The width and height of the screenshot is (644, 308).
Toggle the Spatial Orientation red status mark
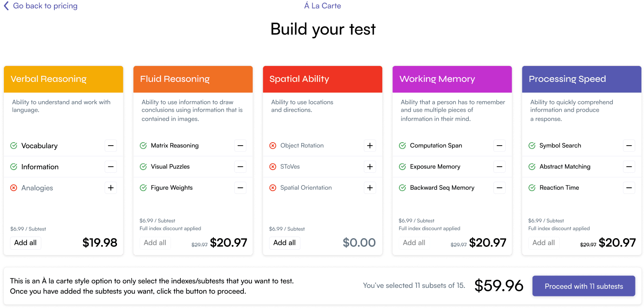[x=273, y=188]
